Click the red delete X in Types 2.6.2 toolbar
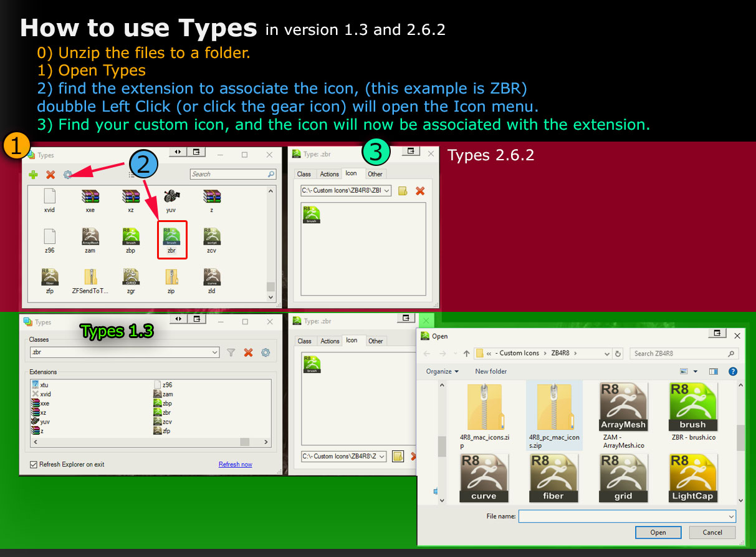 point(50,175)
